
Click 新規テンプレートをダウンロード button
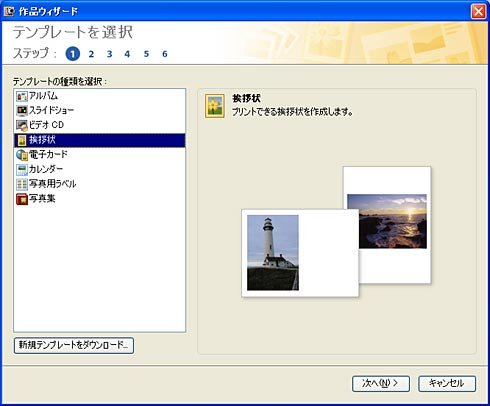pyautogui.click(x=74, y=345)
